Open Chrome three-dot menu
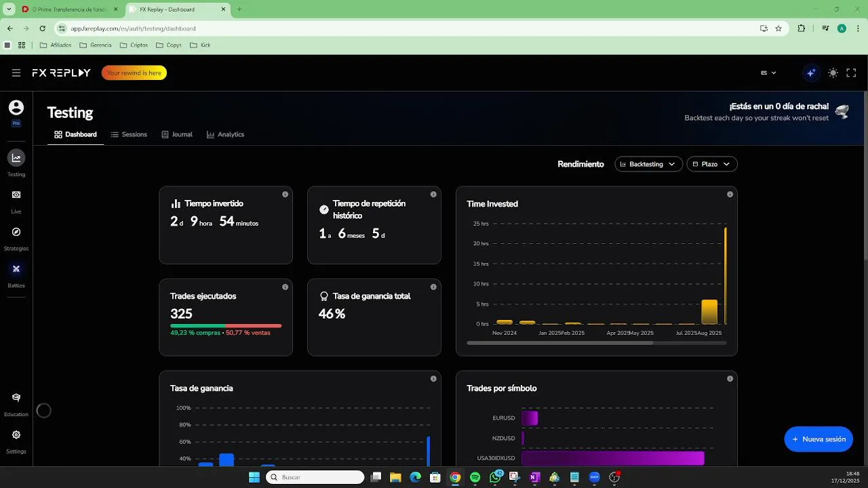 point(859,28)
